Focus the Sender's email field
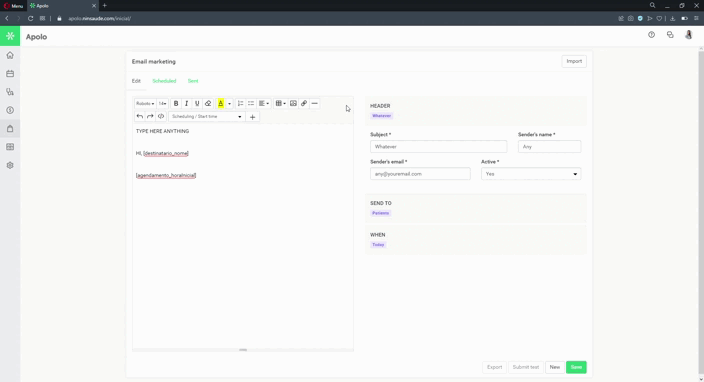Screen dimensions: 704x382 click(x=420, y=174)
